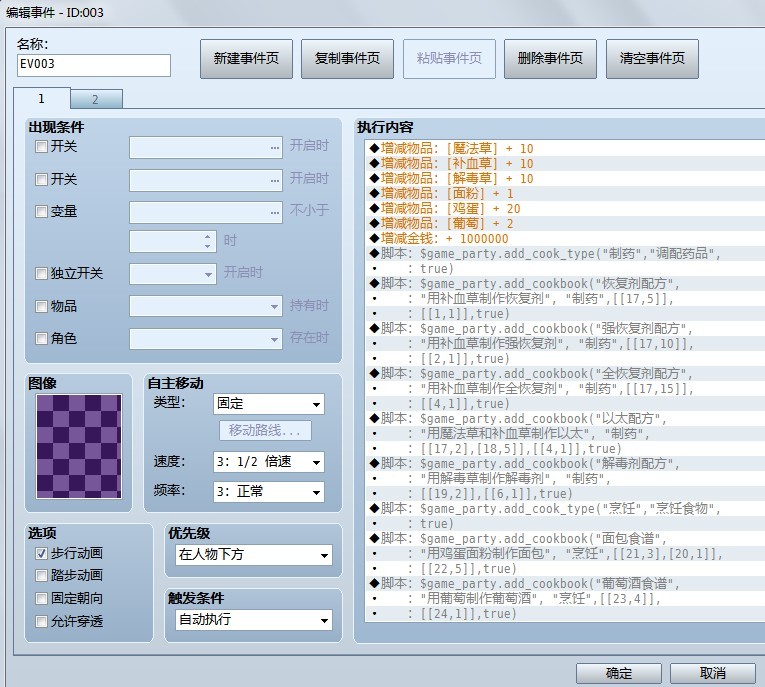Check the 踏步动画 option
The width and height of the screenshot is (765, 687).
[41, 575]
